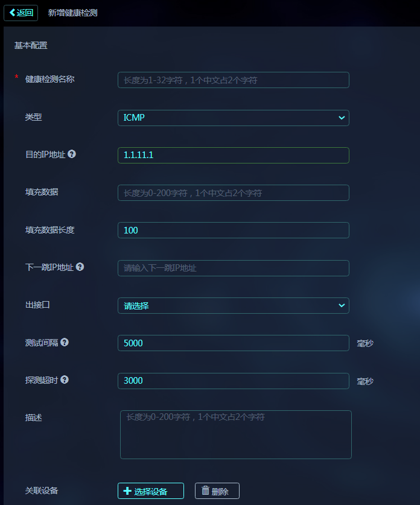The height and width of the screenshot is (505, 420).
Task: Click the 填充数据长度 field showing 100
Action: [234, 230]
